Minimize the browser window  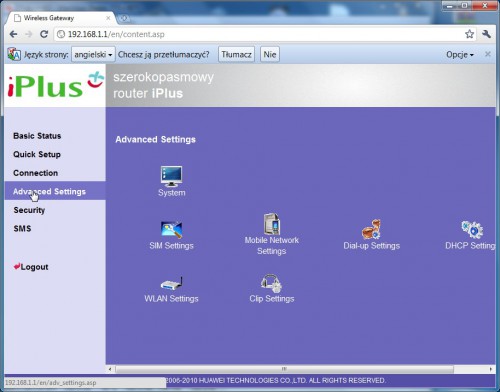point(450,6)
